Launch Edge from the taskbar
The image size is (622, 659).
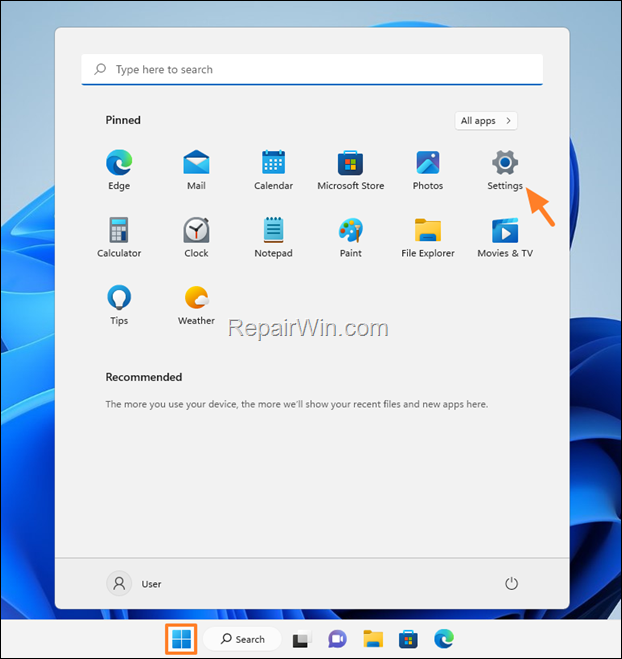pos(444,639)
